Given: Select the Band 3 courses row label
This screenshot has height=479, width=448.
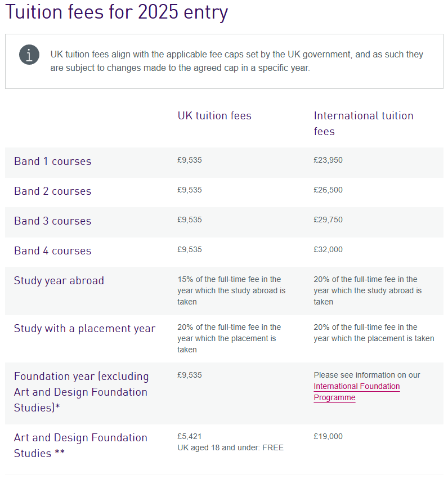Looking at the screenshot, I should (x=52, y=221).
